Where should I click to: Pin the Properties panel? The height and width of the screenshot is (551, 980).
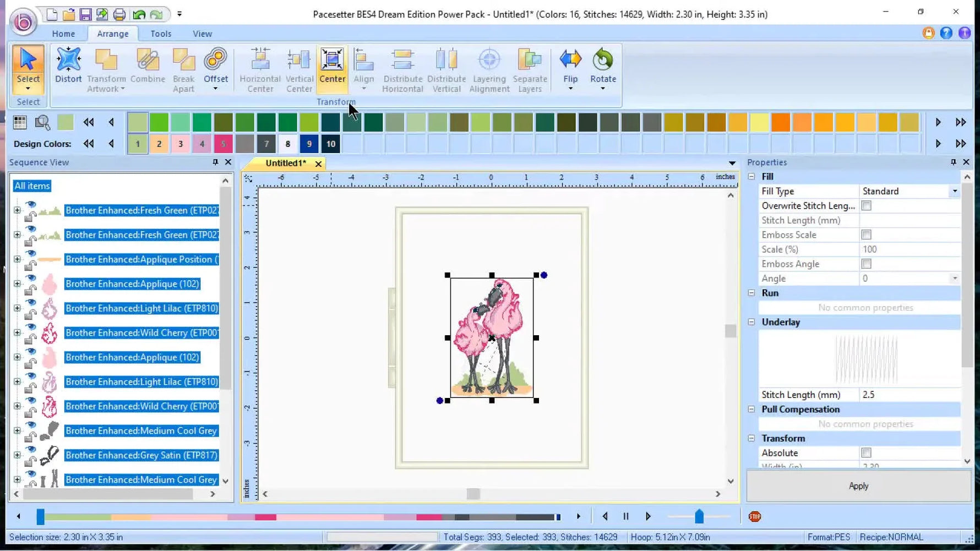click(x=953, y=162)
